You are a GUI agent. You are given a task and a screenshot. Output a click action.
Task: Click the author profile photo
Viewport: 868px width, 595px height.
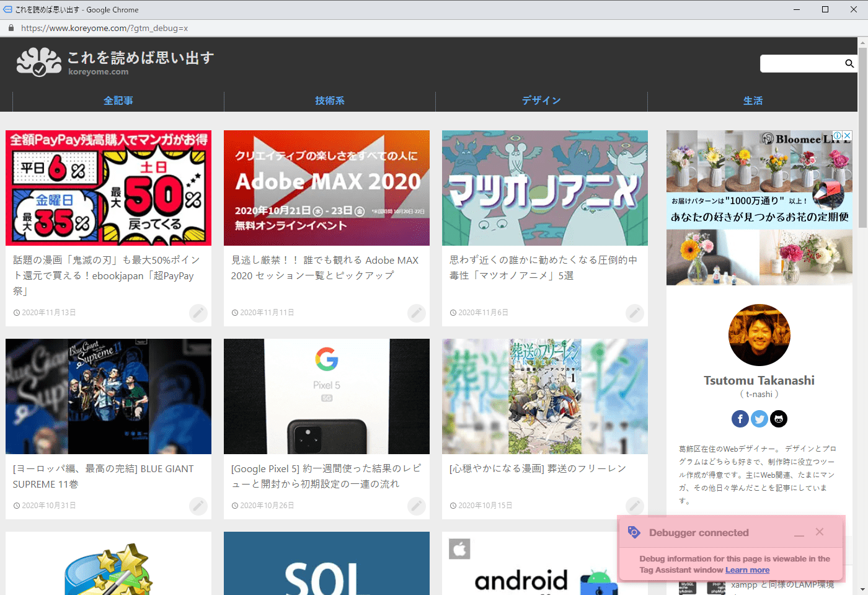pyautogui.click(x=759, y=335)
